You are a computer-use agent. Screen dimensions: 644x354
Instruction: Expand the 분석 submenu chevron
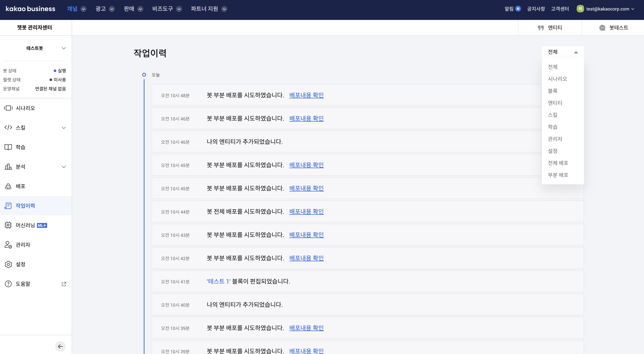[x=64, y=167]
